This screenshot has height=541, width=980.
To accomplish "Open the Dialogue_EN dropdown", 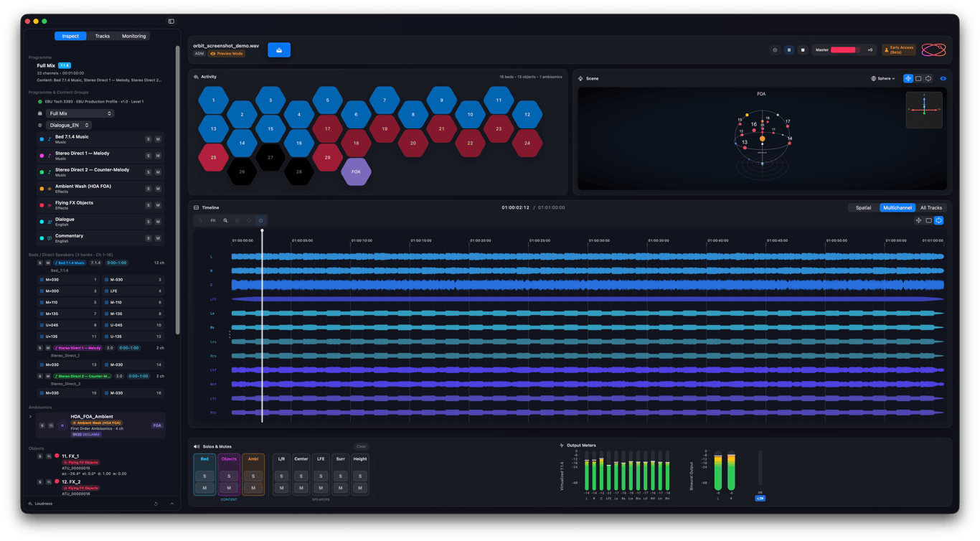I will (x=69, y=126).
